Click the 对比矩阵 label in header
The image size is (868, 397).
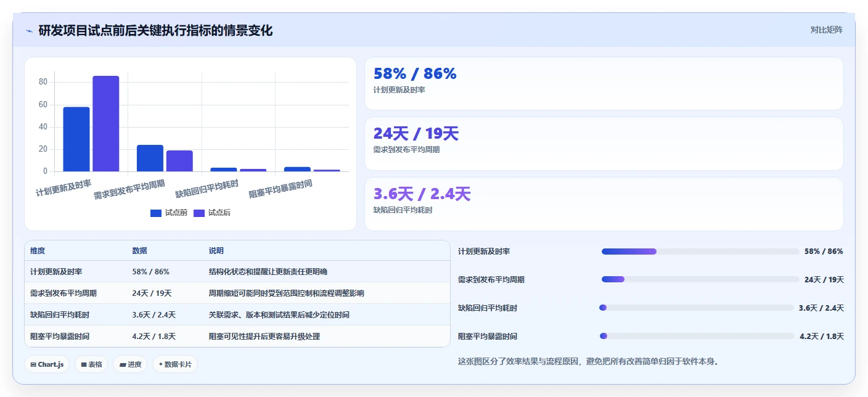click(x=826, y=30)
